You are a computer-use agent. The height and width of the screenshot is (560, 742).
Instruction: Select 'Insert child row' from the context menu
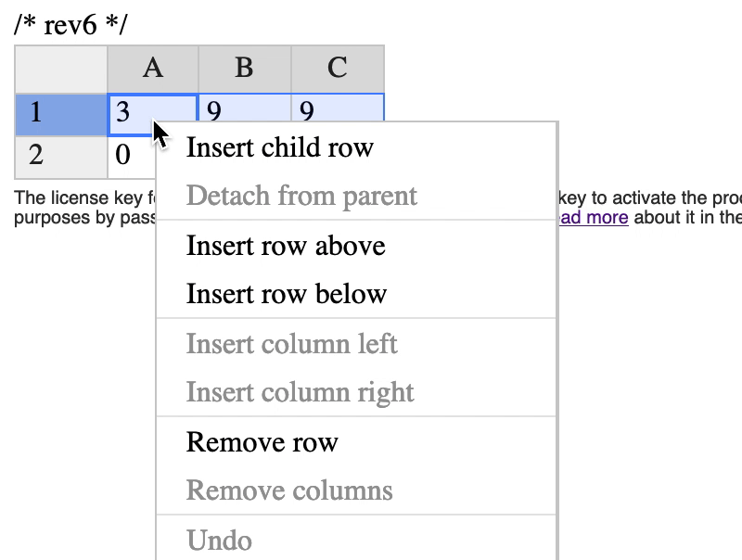tap(278, 147)
